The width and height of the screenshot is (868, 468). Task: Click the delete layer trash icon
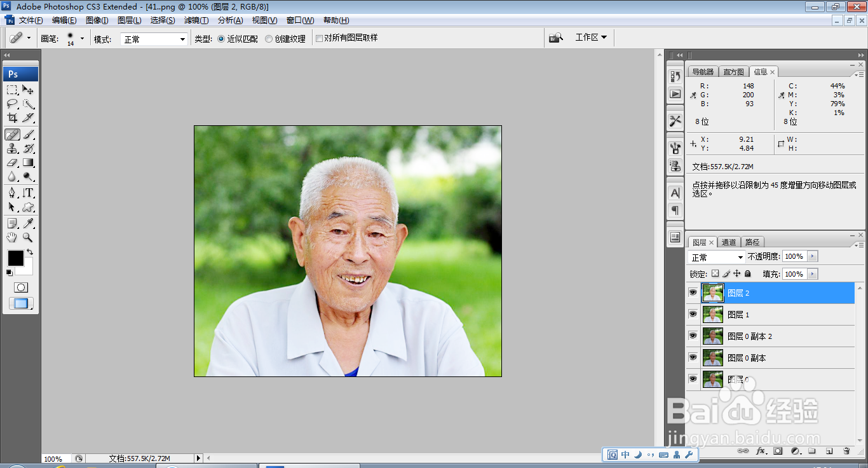click(846, 451)
